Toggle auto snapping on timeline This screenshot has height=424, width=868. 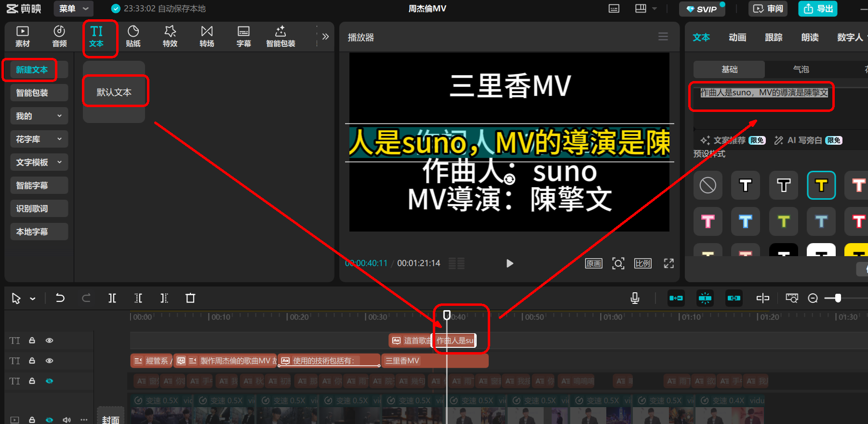[705, 298]
